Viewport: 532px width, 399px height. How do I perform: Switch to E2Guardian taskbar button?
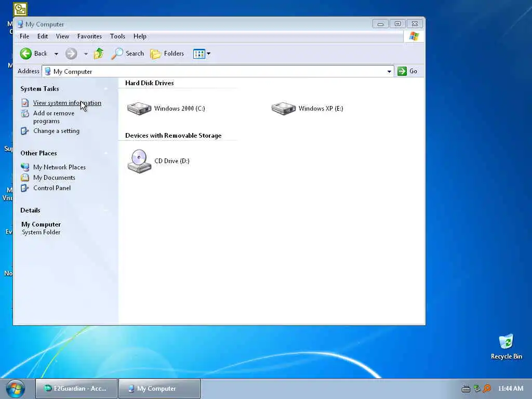(x=76, y=389)
